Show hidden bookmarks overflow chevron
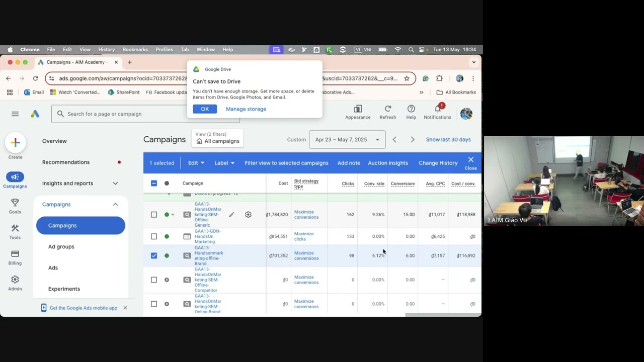Viewport: 644px width, 362px height. (x=421, y=93)
